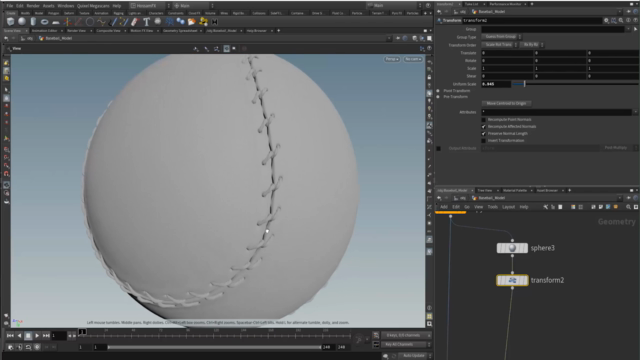Select the sphere3 node
Viewport: 640px width, 360px height.
[512, 248]
